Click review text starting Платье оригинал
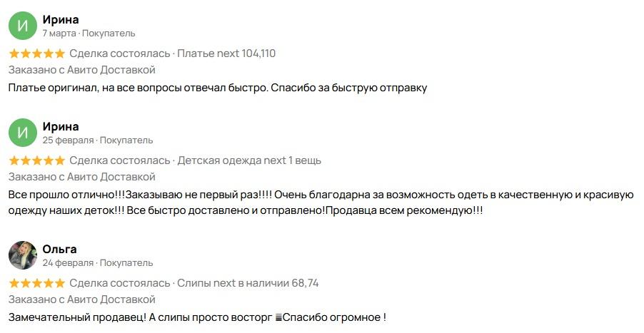 (x=218, y=88)
